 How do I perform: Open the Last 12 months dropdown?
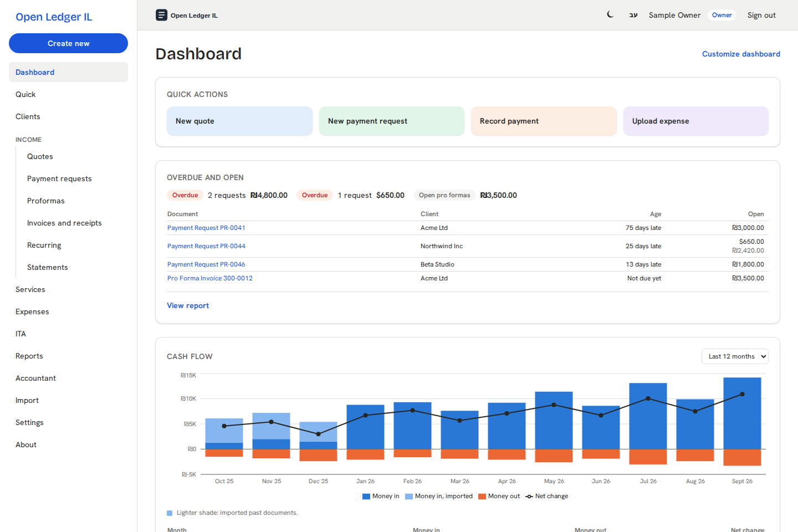(735, 356)
